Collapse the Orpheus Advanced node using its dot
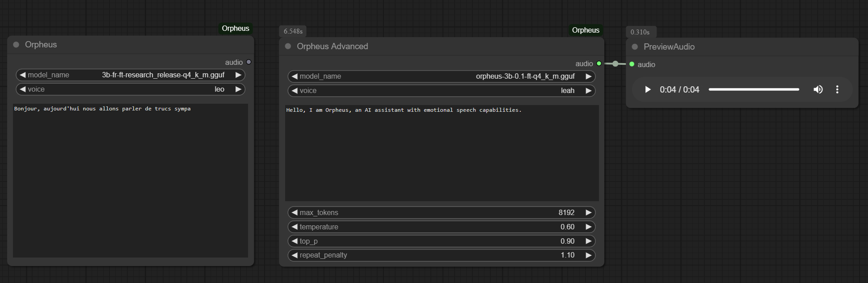The width and height of the screenshot is (868, 283). pos(288,46)
